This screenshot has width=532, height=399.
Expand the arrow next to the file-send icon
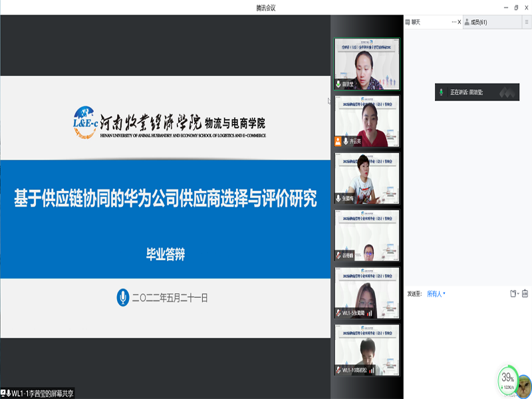click(519, 293)
